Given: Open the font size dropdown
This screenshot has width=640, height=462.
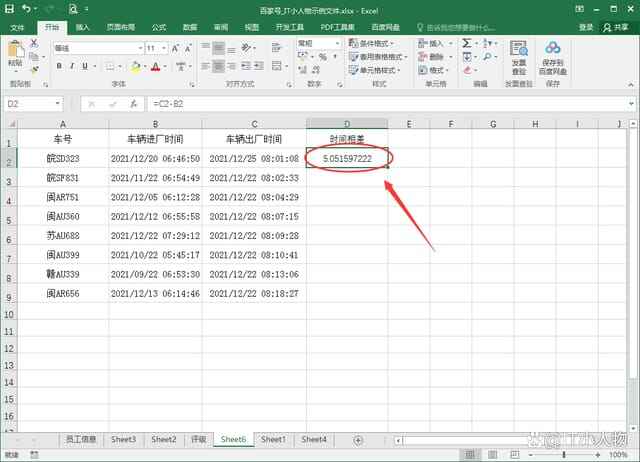Looking at the screenshot, I should click(164, 47).
